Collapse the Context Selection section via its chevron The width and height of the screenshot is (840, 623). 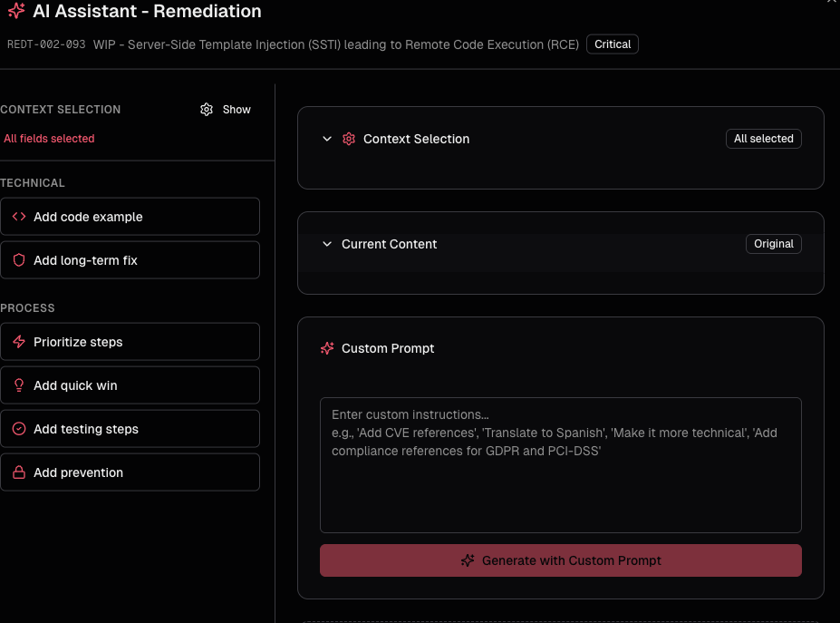click(x=326, y=139)
